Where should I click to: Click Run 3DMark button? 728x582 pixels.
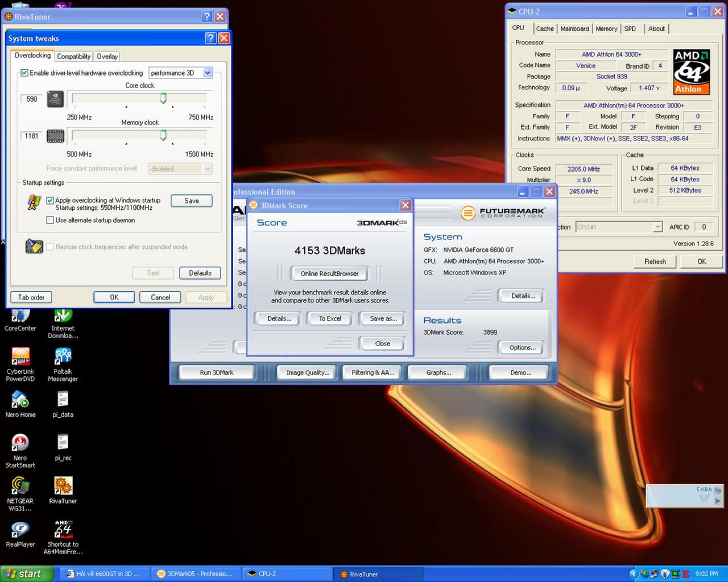[217, 372]
